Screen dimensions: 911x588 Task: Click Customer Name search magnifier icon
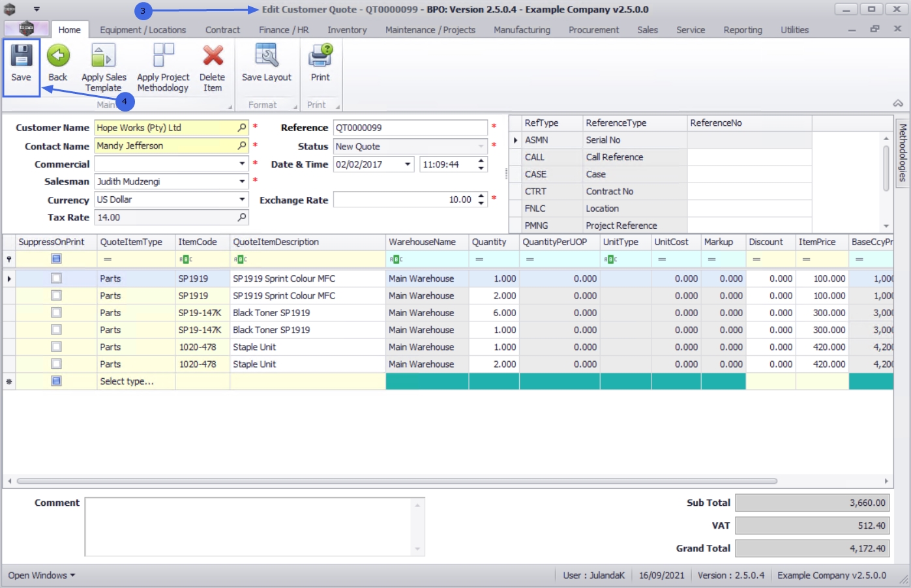242,128
